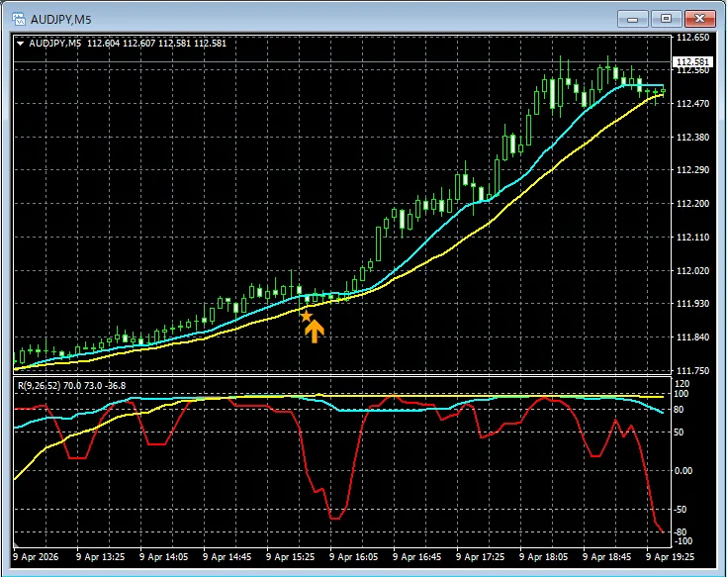Viewport: 728px width, 577px height.
Task: Close the AUDJPY,M5 chart window
Action: click(x=699, y=19)
